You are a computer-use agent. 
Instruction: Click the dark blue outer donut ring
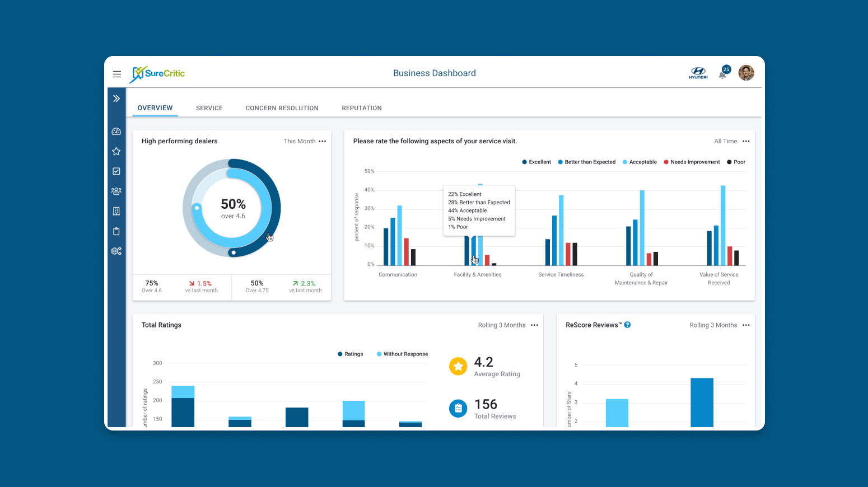point(276,209)
